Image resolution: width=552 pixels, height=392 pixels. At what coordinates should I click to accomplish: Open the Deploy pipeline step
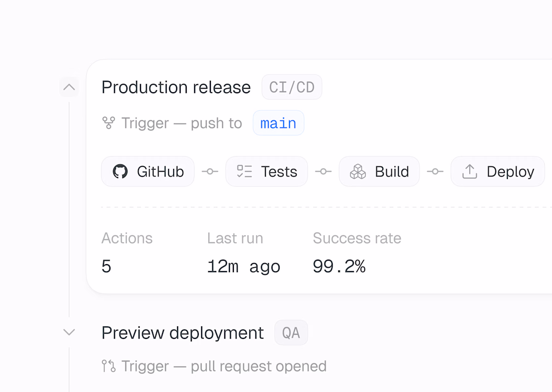[498, 171]
